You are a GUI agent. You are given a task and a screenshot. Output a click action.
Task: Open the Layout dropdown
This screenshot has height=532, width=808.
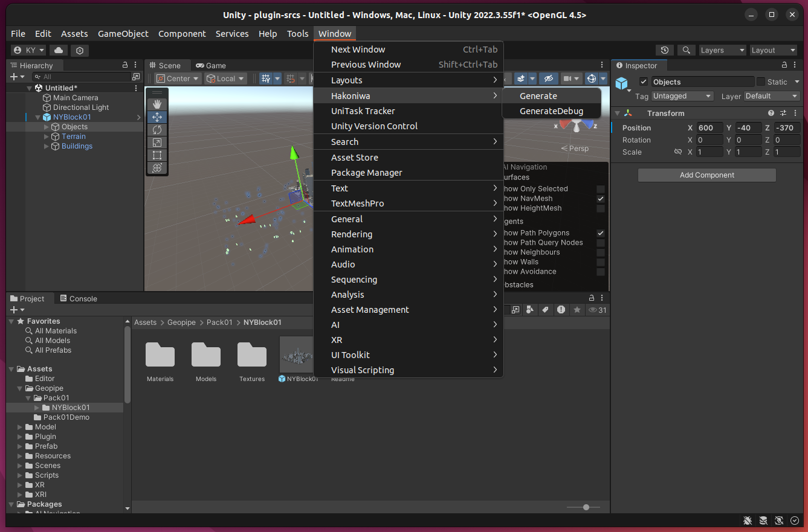point(774,51)
